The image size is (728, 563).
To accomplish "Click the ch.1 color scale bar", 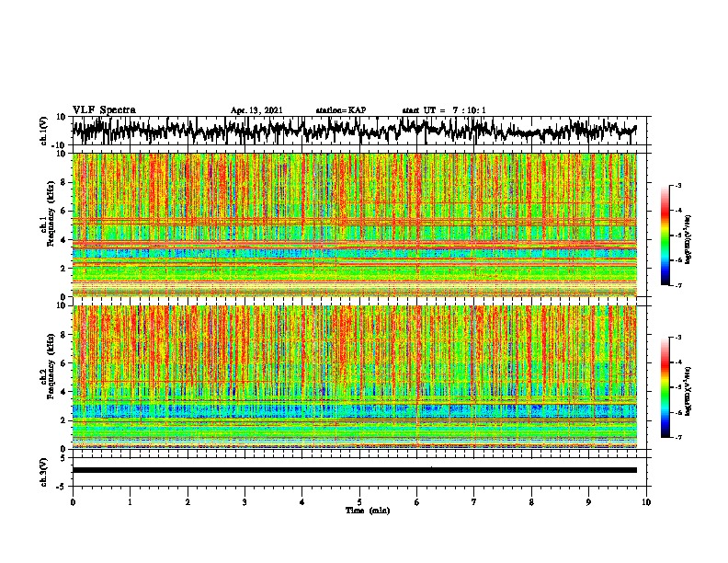I will 665,236.
